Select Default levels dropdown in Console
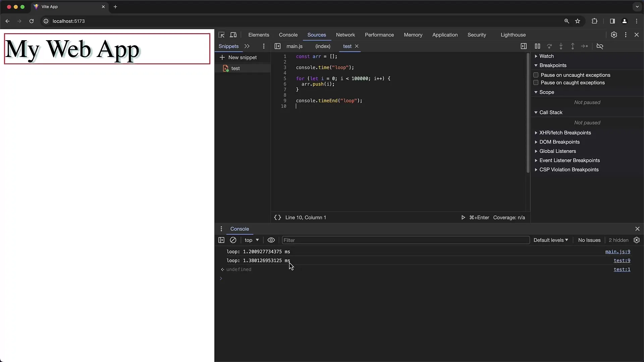This screenshot has height=362, width=644. coord(550,240)
